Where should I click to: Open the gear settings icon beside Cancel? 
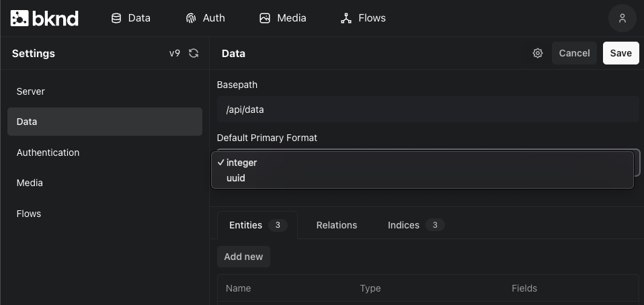pyautogui.click(x=538, y=53)
